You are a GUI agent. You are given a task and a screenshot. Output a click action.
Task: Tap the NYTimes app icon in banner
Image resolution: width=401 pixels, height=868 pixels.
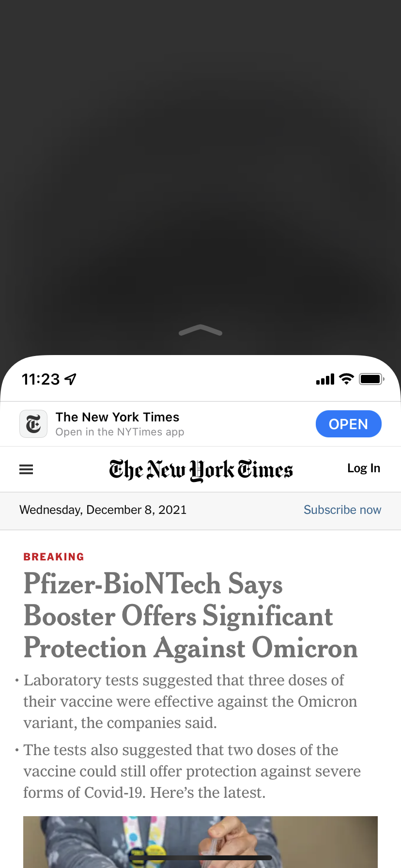tap(33, 424)
